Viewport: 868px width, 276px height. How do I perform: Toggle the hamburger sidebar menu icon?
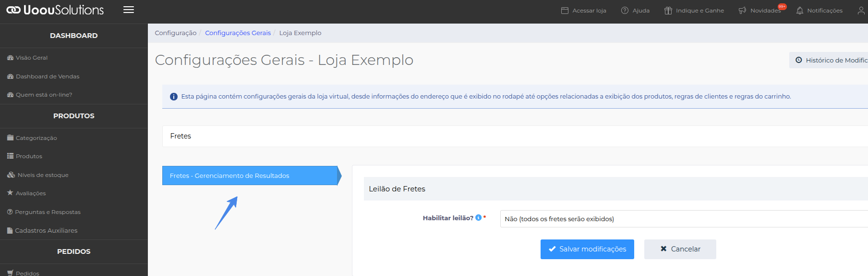[x=129, y=10]
